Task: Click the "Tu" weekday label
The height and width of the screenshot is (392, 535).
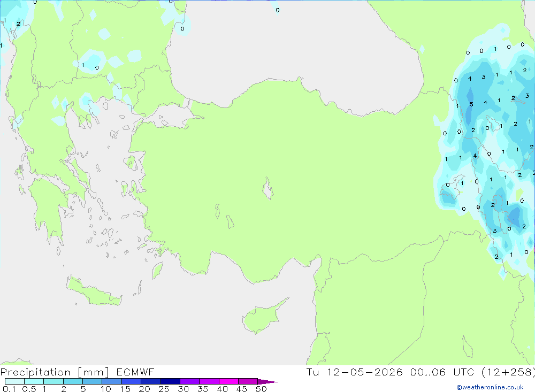Action: (312, 372)
